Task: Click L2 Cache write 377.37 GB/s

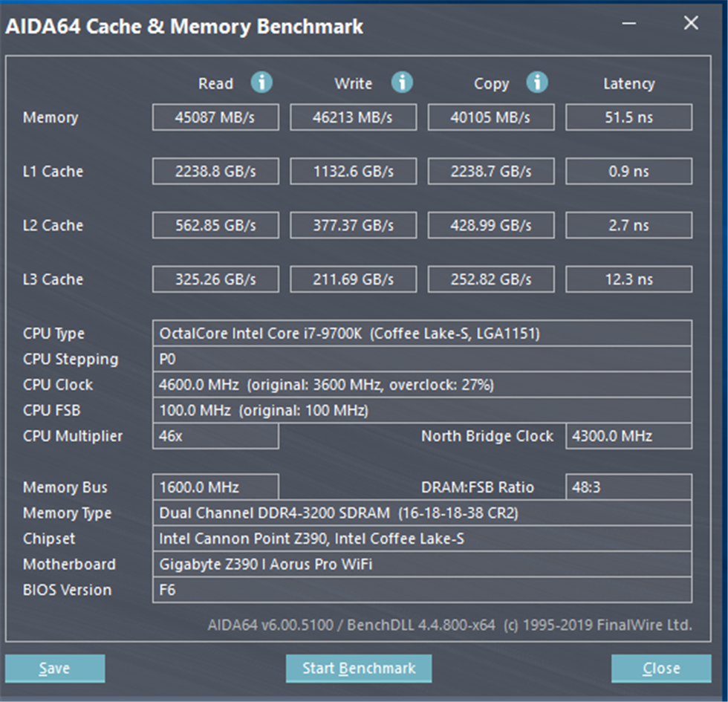Action: tap(353, 225)
